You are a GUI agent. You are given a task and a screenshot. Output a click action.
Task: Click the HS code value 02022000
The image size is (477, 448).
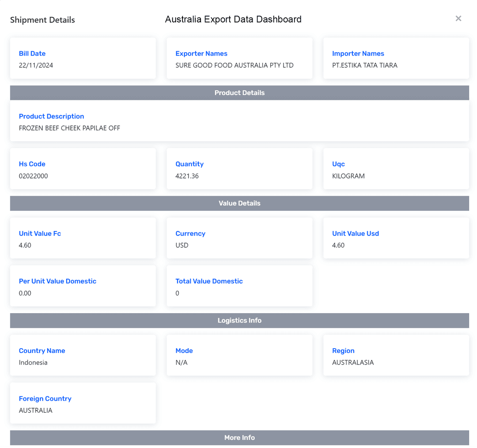(x=33, y=176)
